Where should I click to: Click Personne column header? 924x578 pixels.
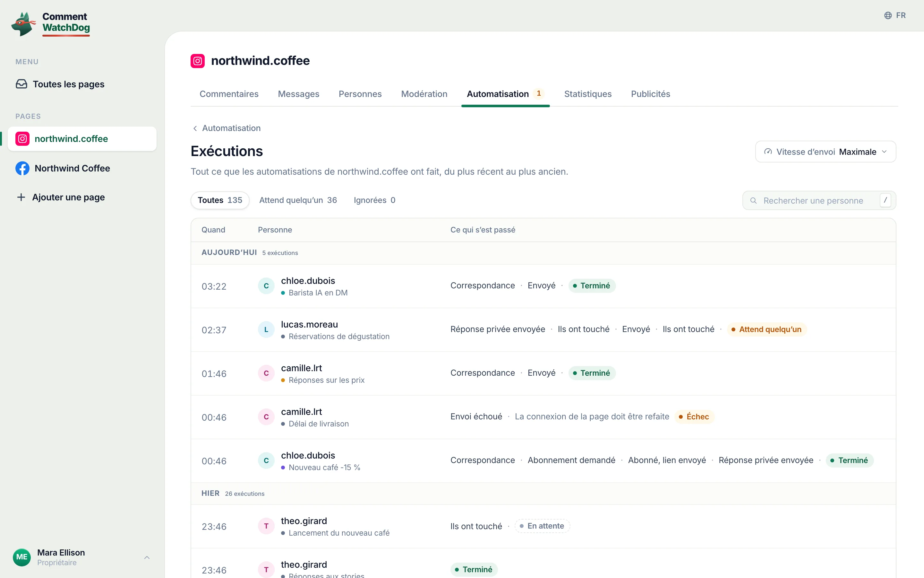(275, 230)
